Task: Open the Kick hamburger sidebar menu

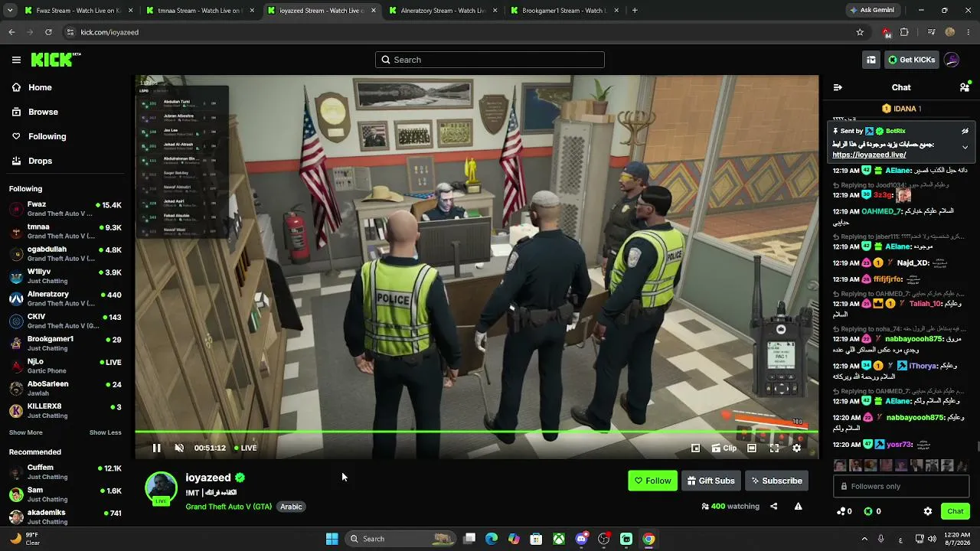Action: (16, 60)
